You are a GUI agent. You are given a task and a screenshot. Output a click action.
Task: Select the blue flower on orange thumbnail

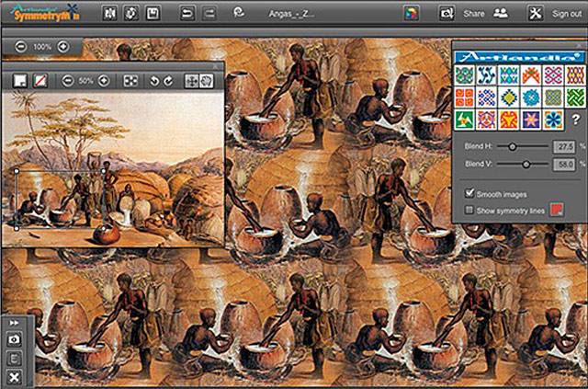tap(553, 120)
